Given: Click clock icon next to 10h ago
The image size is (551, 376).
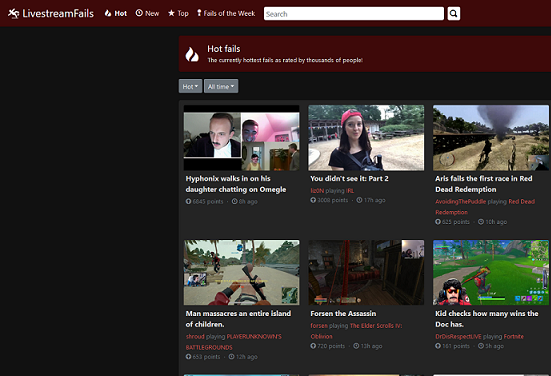Looking at the screenshot, I should 481,222.
